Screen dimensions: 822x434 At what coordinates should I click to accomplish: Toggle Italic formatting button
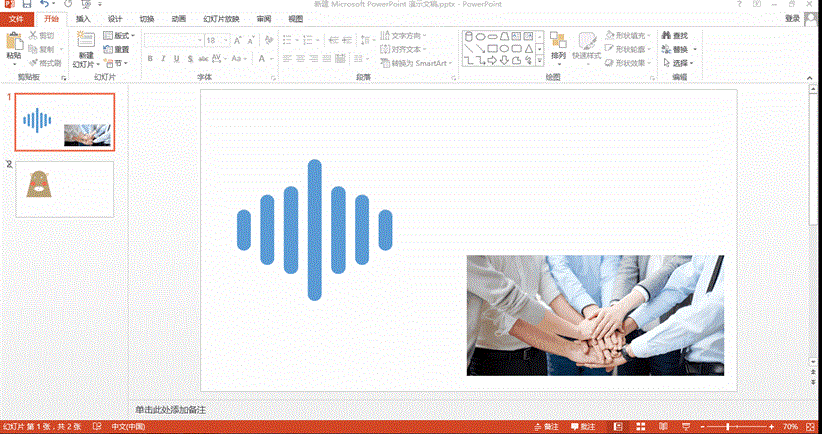click(x=163, y=59)
